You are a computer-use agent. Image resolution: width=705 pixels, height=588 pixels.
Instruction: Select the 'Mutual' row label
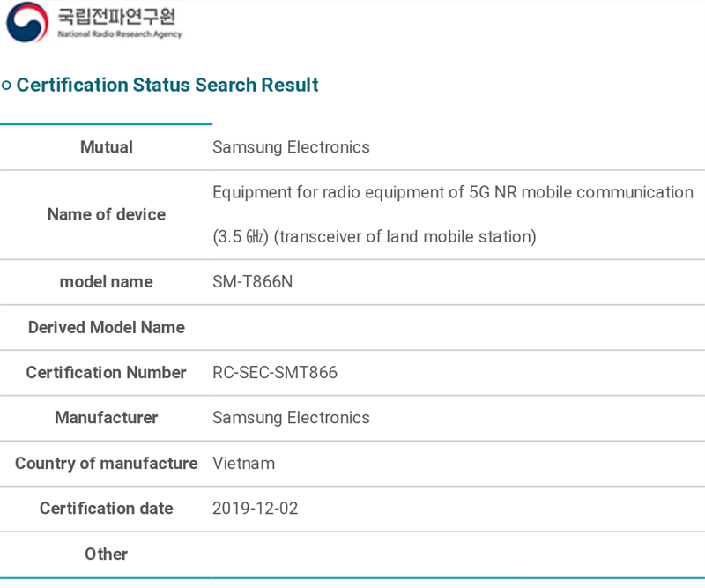point(107,147)
